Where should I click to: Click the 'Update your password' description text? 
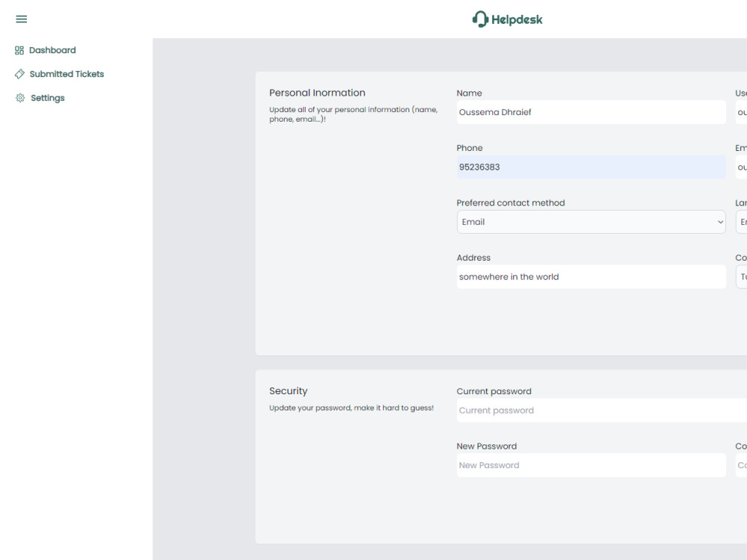[x=352, y=408]
